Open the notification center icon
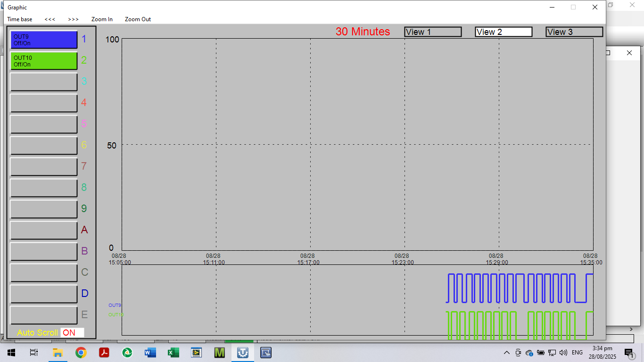This screenshot has width=644, height=362. point(628,353)
